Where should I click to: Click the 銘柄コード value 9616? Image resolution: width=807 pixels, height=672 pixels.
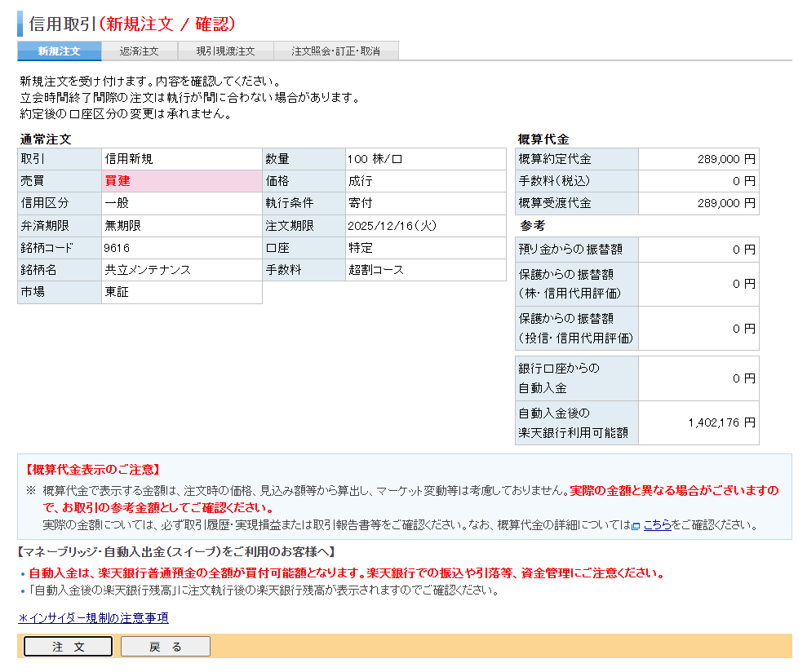119,249
